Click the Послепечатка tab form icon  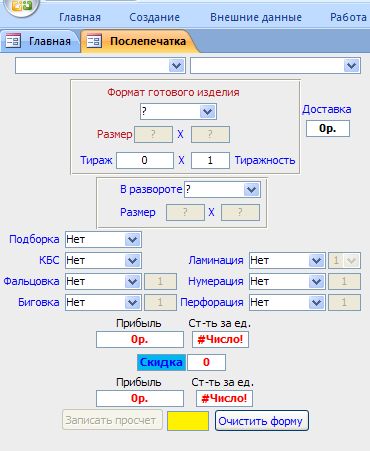point(94,41)
